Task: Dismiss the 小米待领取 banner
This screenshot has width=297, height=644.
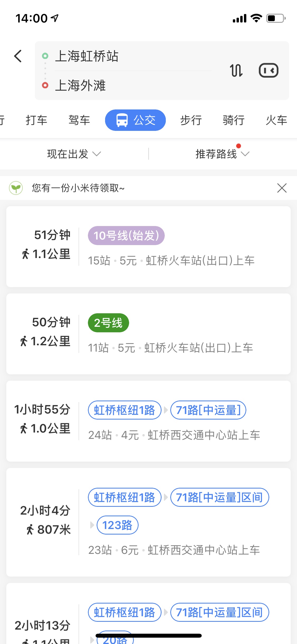Action: (x=282, y=188)
